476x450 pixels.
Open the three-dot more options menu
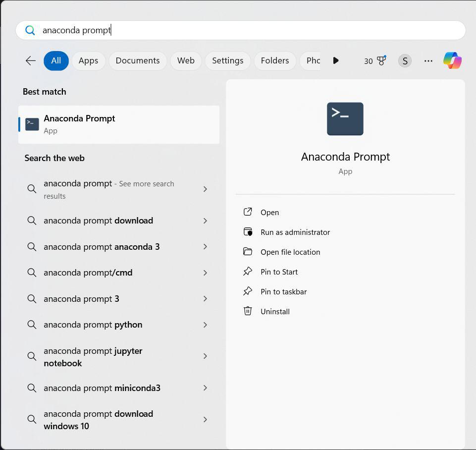428,60
